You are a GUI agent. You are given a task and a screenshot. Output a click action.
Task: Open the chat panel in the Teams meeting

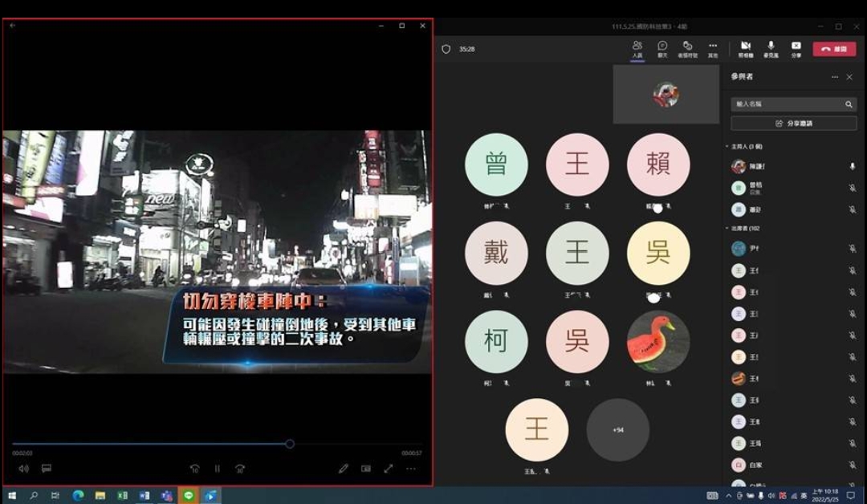point(662,48)
